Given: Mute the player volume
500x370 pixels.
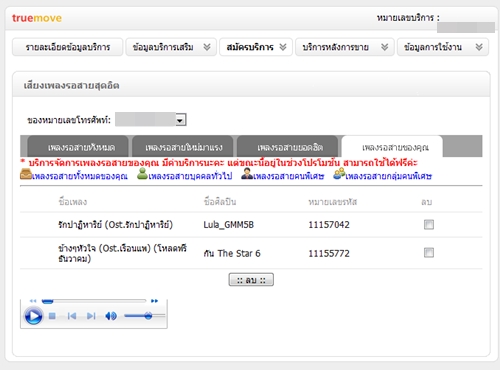Looking at the screenshot, I should 111,316.
